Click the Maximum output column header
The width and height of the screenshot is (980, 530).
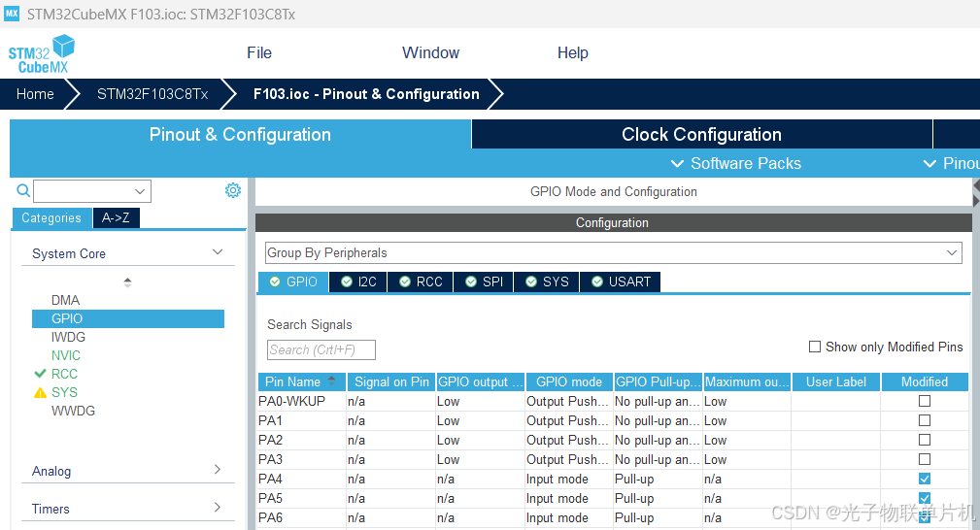747,381
